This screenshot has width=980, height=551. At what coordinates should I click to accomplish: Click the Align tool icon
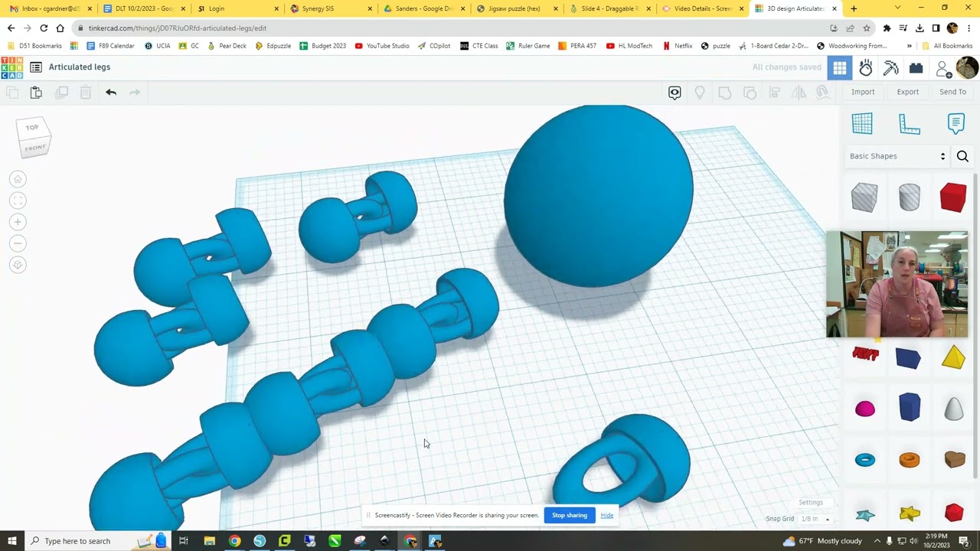774,93
